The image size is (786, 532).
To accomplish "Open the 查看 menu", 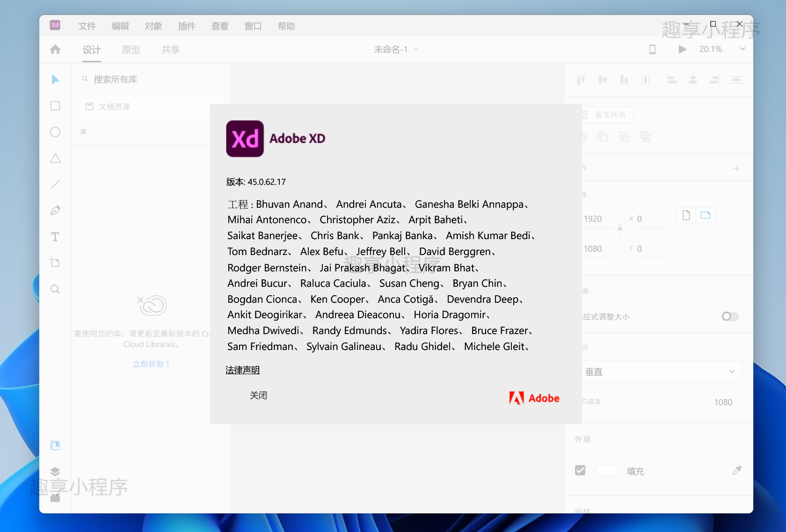I will point(220,26).
